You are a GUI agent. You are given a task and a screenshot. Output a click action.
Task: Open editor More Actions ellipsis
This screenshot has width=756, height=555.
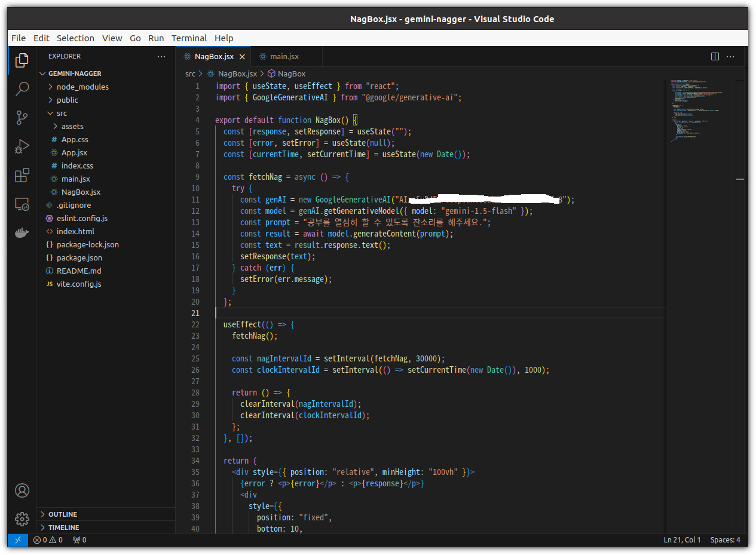[730, 56]
